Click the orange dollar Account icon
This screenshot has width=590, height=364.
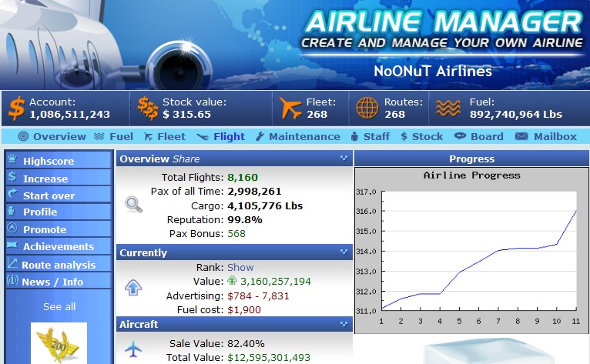17,109
